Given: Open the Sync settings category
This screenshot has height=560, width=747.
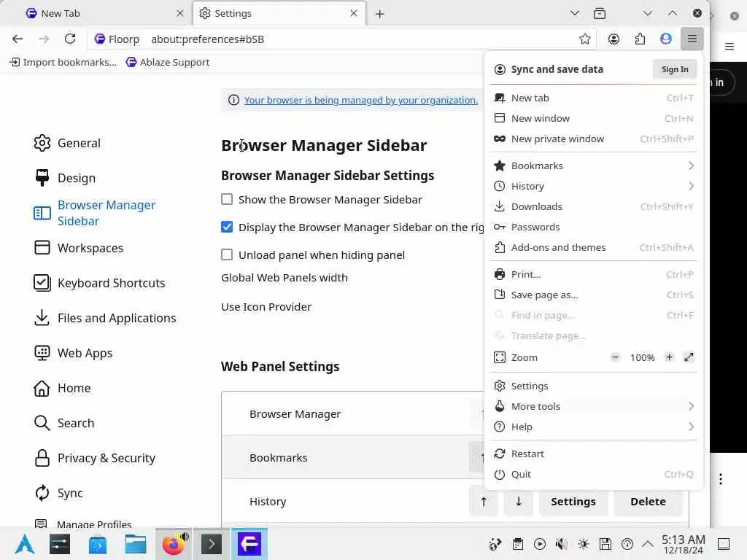Looking at the screenshot, I should [58, 493].
